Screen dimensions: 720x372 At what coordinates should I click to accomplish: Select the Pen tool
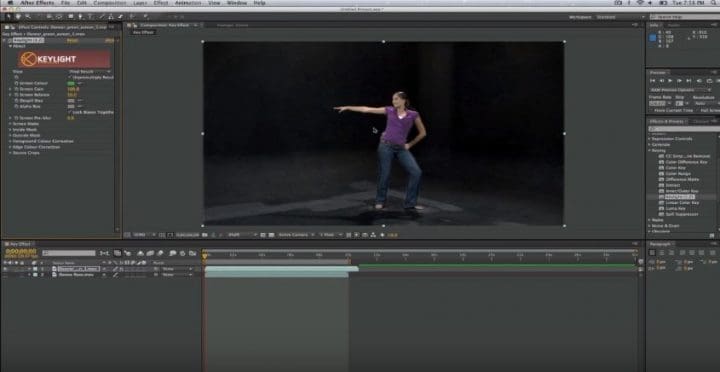pyautogui.click(x=80, y=17)
